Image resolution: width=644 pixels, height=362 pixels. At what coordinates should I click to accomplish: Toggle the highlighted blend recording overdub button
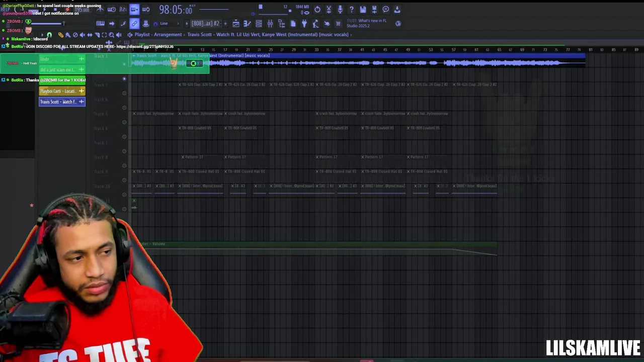tap(134, 10)
